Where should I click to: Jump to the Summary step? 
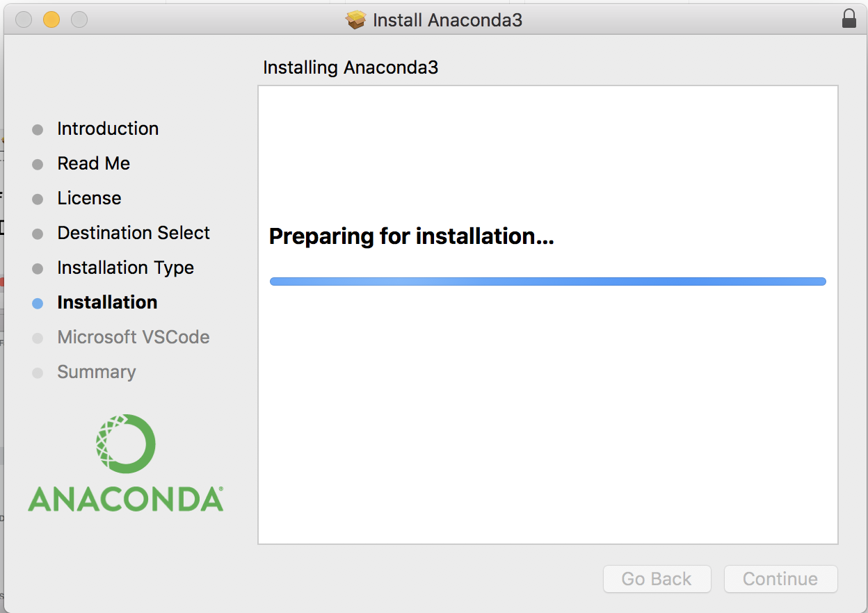(97, 372)
